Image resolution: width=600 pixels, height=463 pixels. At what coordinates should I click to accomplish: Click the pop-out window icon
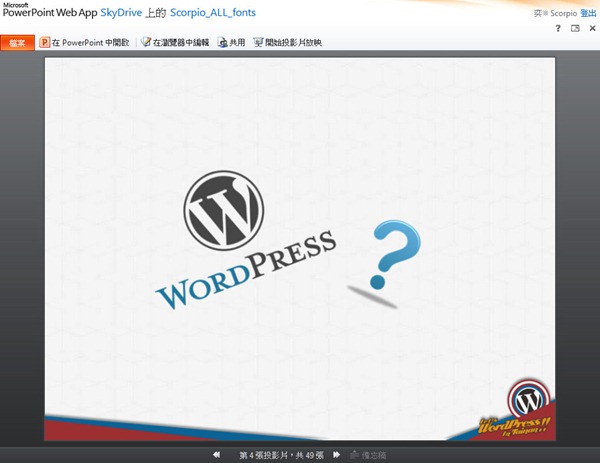[x=575, y=28]
